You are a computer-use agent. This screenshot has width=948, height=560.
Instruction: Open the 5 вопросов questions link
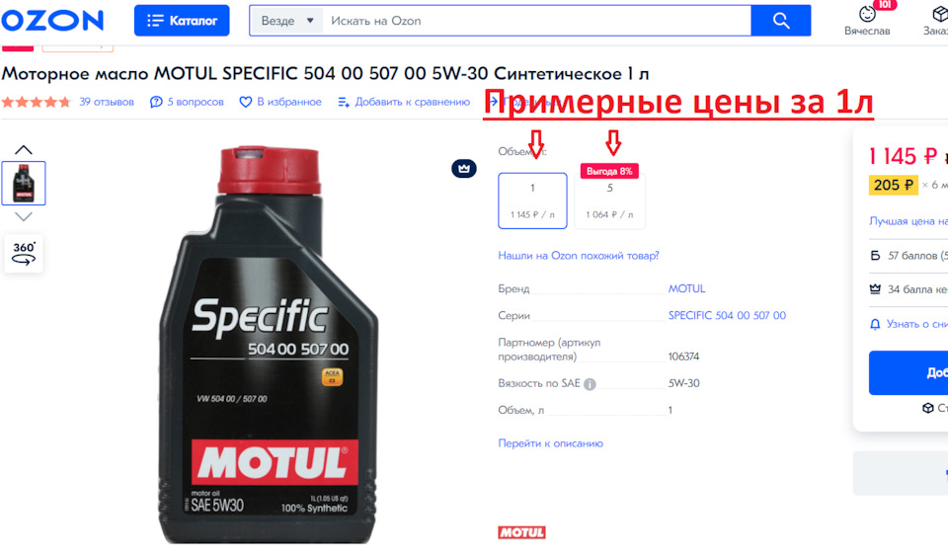coord(187,102)
